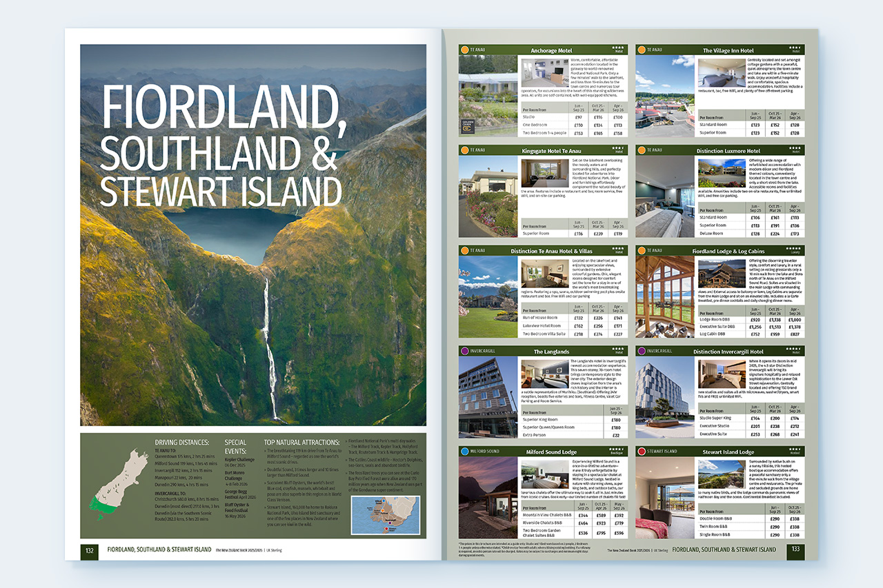This screenshot has height=588, width=883.
Task: Click the orange circle beside Anchorage Motel
Action: click(464, 50)
